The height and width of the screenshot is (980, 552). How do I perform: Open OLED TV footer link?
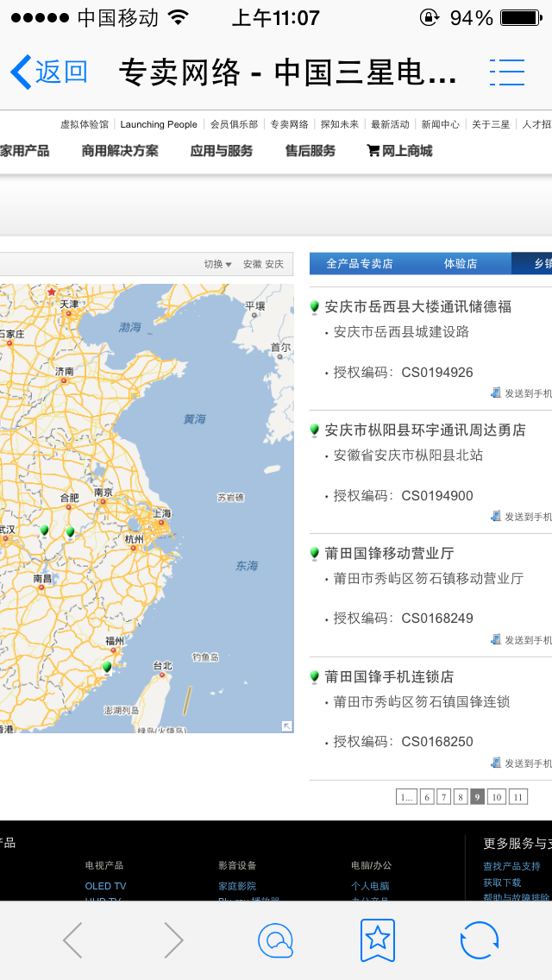coord(105,886)
